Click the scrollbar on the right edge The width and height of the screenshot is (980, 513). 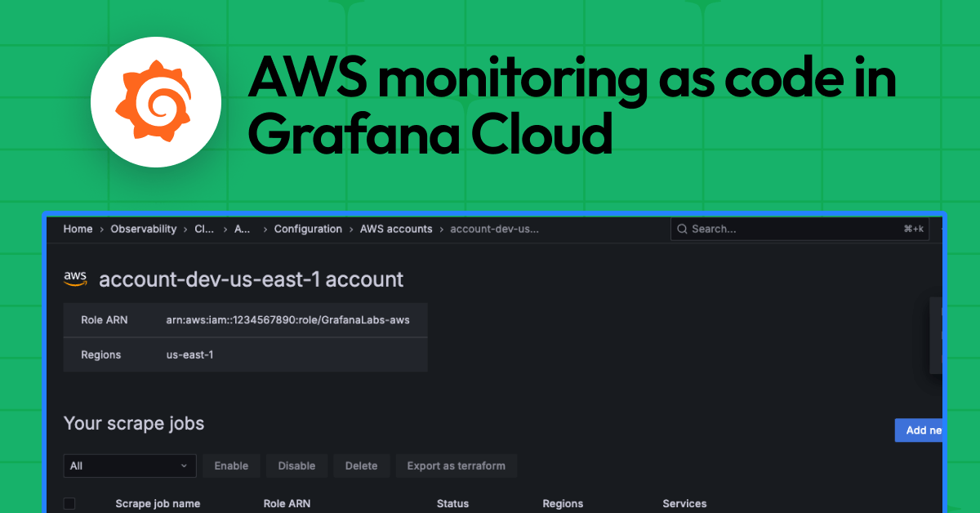936,335
